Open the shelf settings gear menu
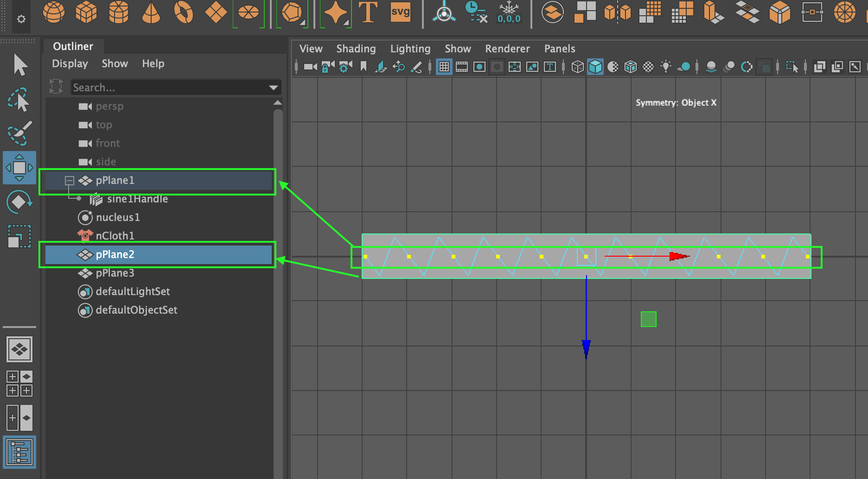The height and width of the screenshot is (479, 868). [21, 19]
